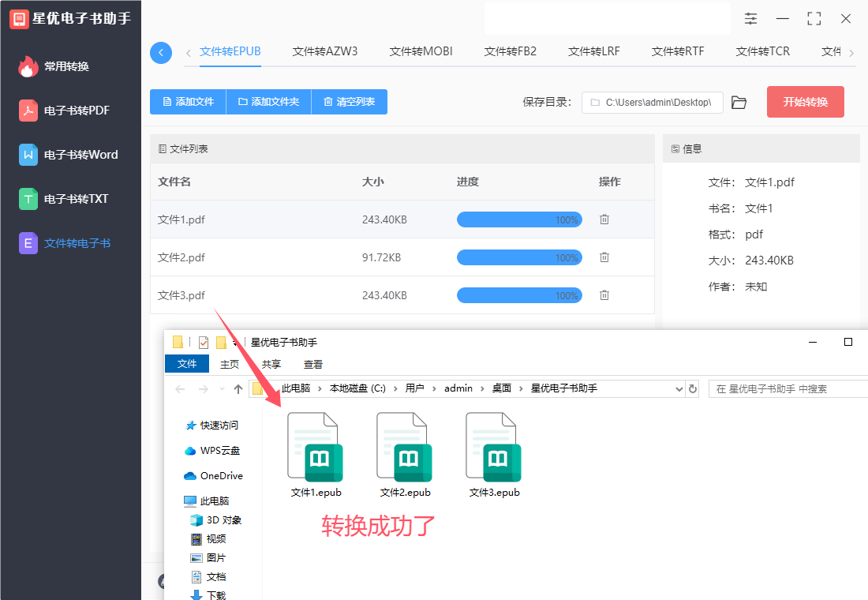Image resolution: width=868 pixels, height=600 pixels.
Task: Switch to the 文件转MOBI tab
Action: tap(421, 51)
